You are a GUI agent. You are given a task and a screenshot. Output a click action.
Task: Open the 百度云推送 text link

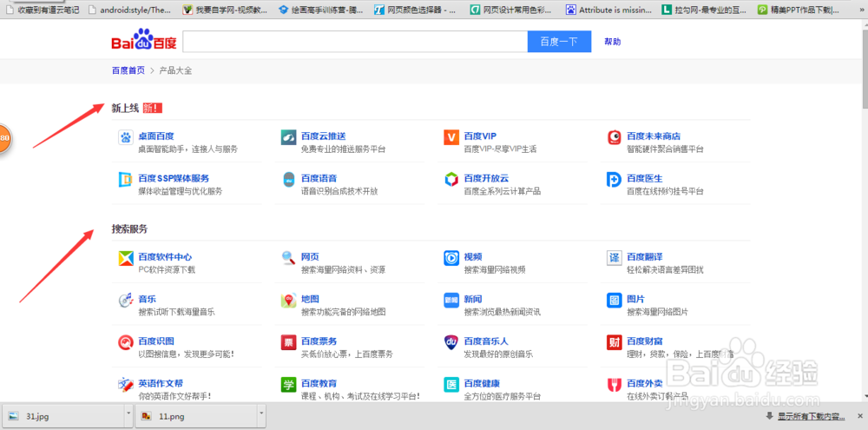[x=323, y=136]
